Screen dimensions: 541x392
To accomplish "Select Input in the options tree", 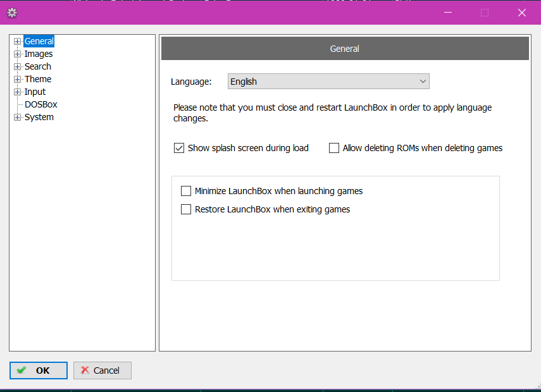I will (x=35, y=92).
